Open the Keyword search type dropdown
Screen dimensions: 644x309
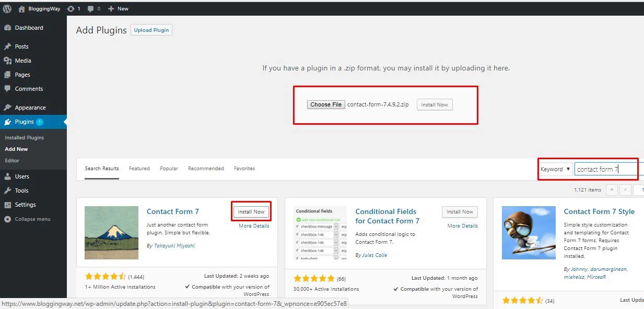click(555, 169)
